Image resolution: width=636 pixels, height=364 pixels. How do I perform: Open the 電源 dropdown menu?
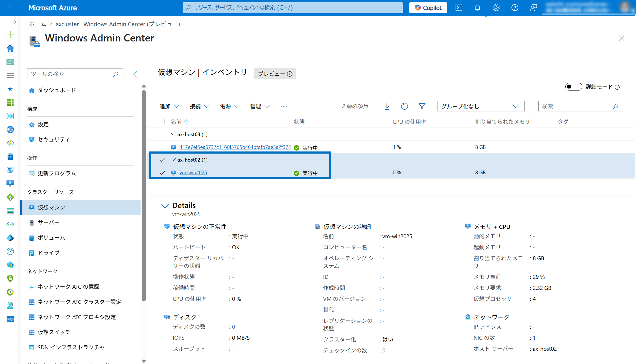(230, 106)
